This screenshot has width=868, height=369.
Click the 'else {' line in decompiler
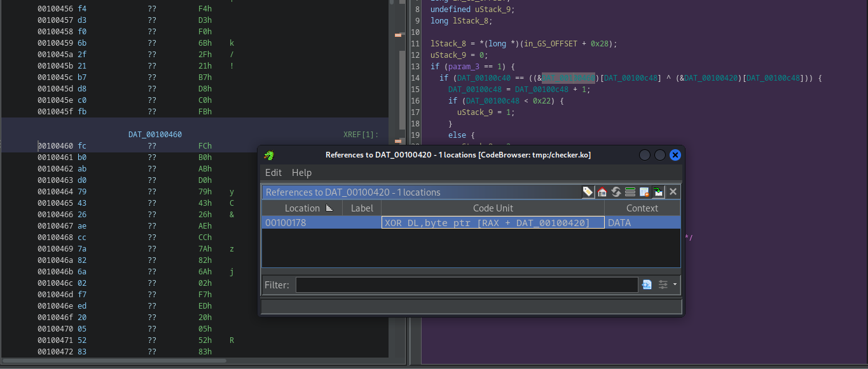[x=462, y=135]
